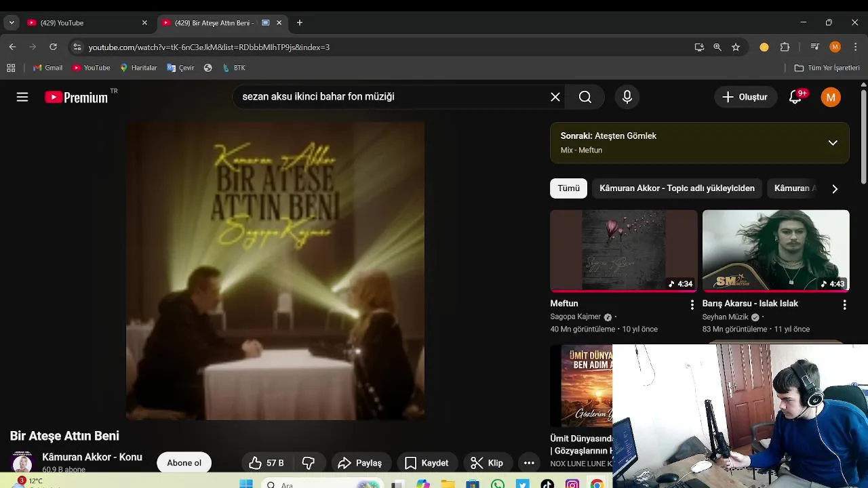
Task: Open the YouTube bookmark
Action: tap(91, 68)
